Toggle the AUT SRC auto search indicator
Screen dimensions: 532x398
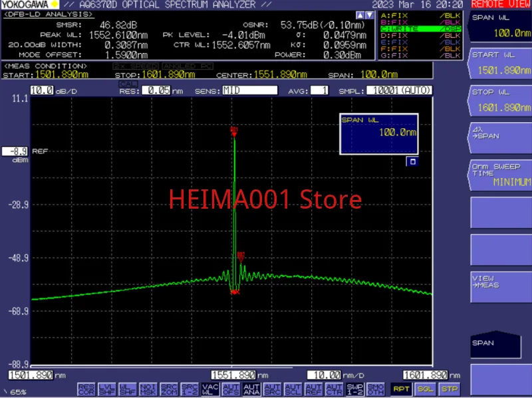[x=273, y=389]
